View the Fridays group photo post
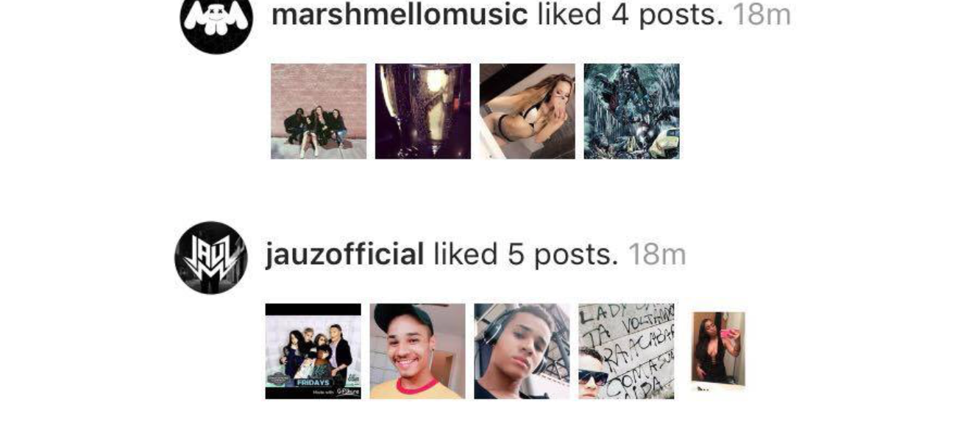This screenshot has height=441, width=980. [313, 351]
